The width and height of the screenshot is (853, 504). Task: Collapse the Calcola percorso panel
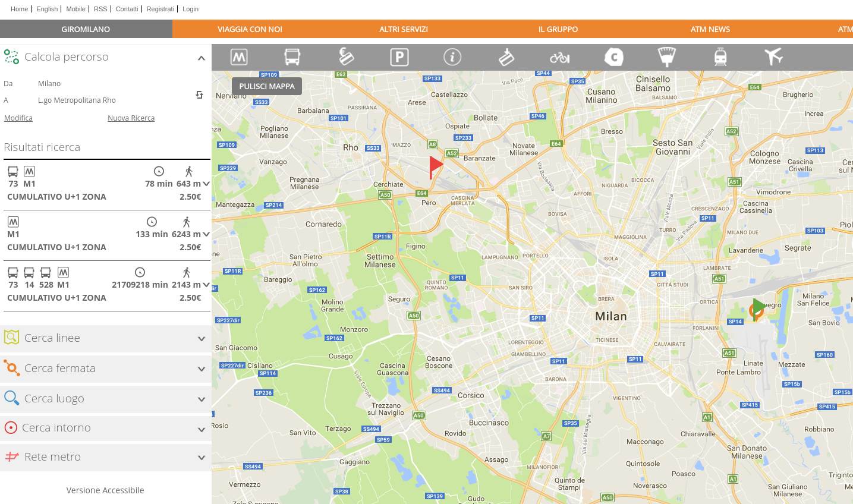click(202, 58)
